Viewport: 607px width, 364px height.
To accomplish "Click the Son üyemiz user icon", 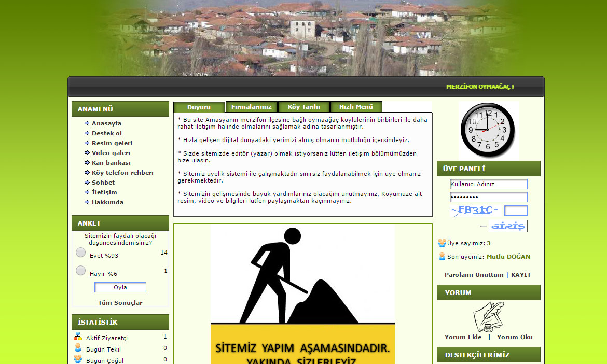I will pos(442,256).
